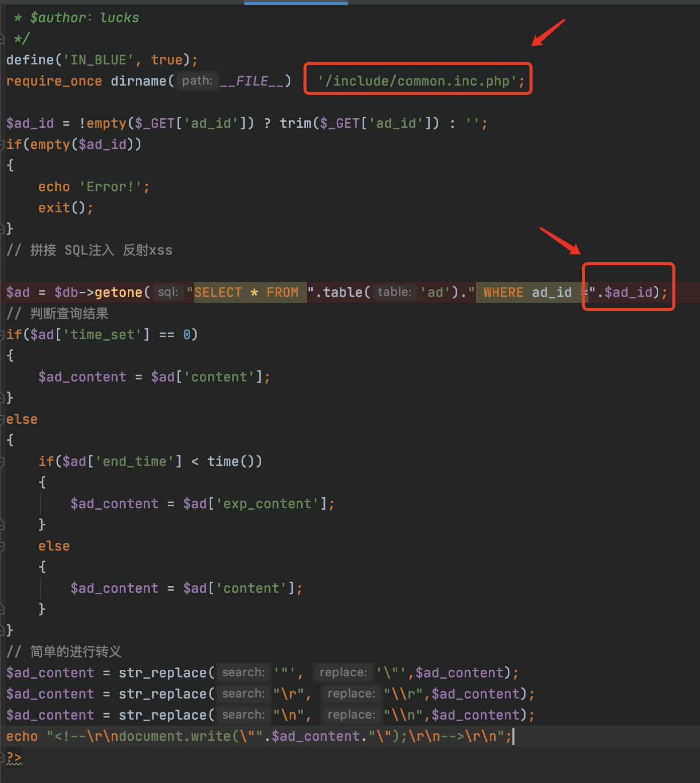
Task: Click the first 'search:' hint in str_replace
Action: point(243,673)
